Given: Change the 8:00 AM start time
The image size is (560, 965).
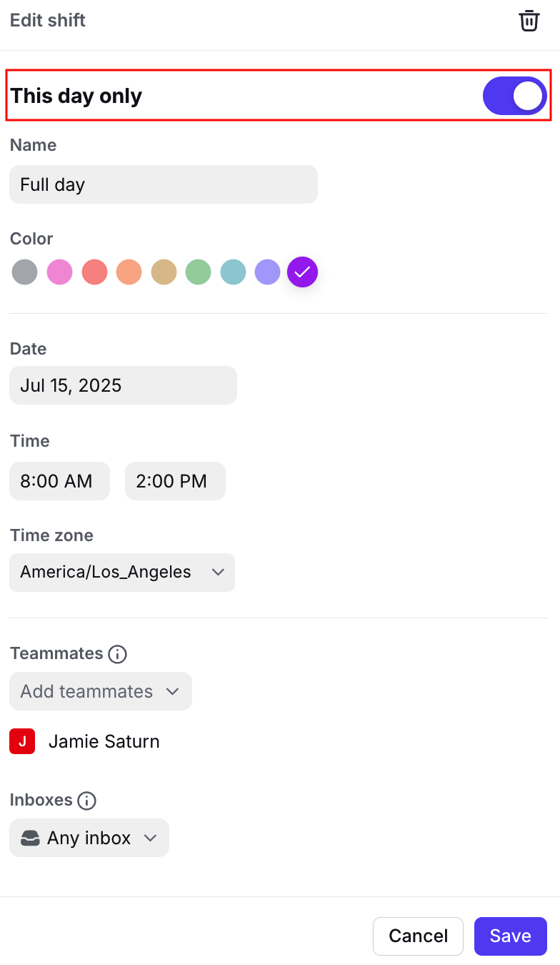Looking at the screenshot, I should 59,481.
